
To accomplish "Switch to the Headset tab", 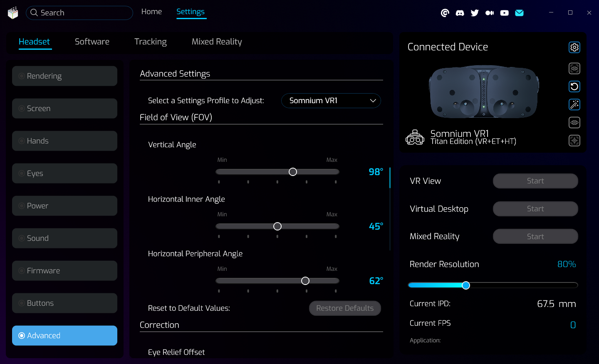I will point(34,42).
